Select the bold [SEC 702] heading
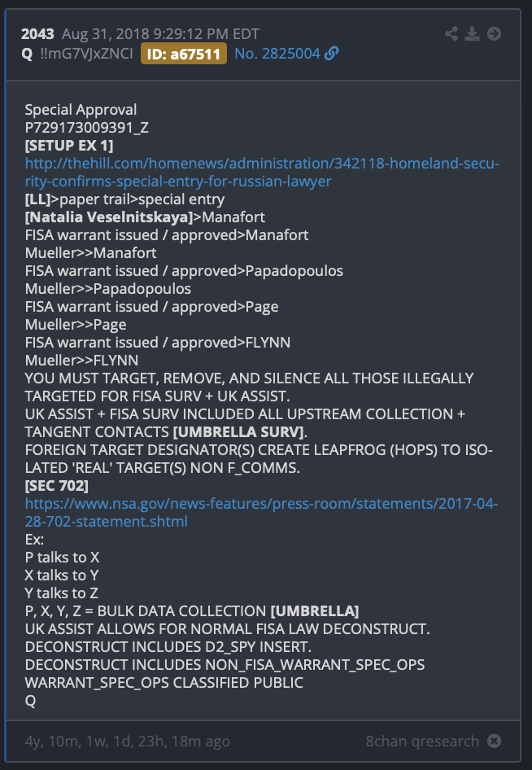 coord(57,486)
